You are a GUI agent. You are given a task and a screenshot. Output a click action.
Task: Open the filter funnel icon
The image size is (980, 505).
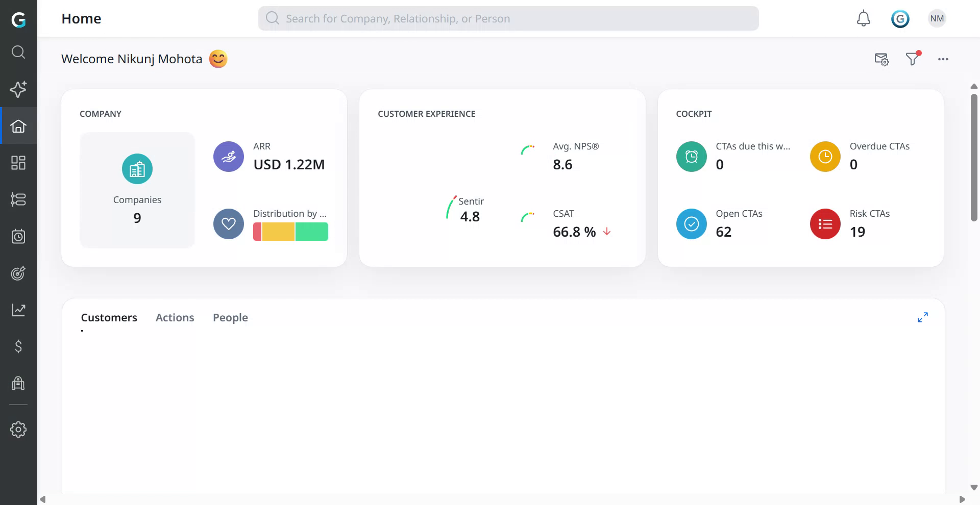tap(912, 59)
